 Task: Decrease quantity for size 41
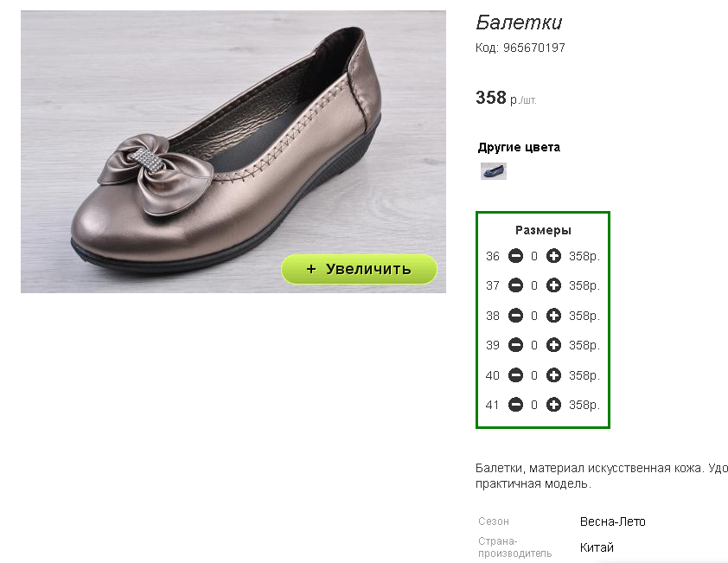point(515,405)
